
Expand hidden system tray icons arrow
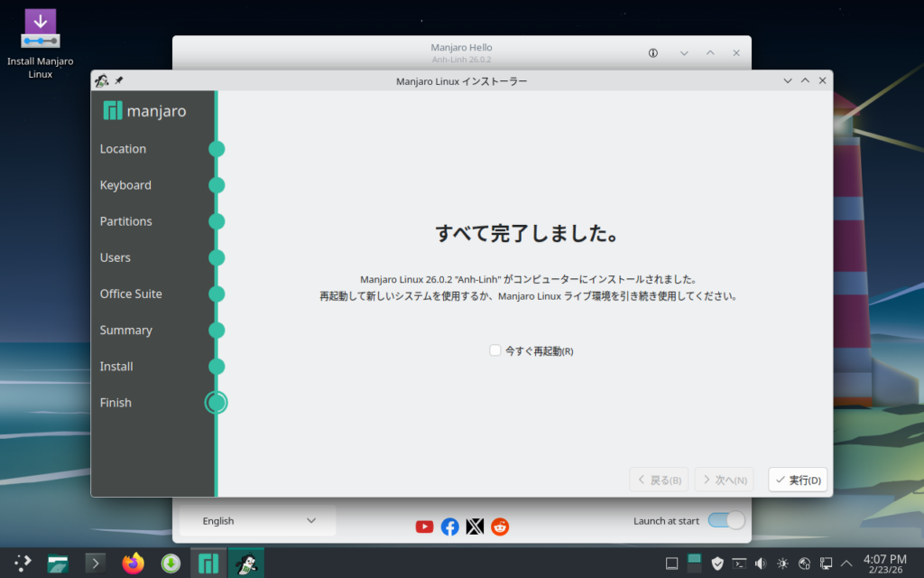[846, 564]
